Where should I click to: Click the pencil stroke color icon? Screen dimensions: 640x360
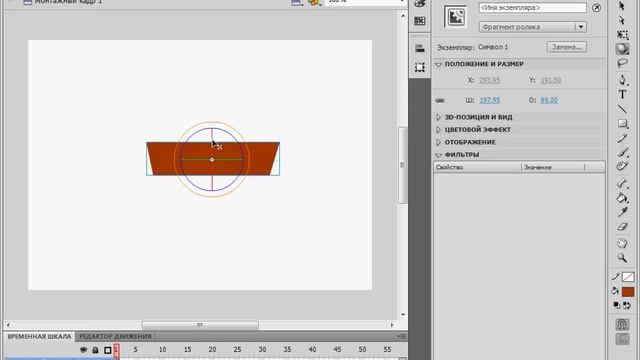pyautogui.click(x=616, y=277)
